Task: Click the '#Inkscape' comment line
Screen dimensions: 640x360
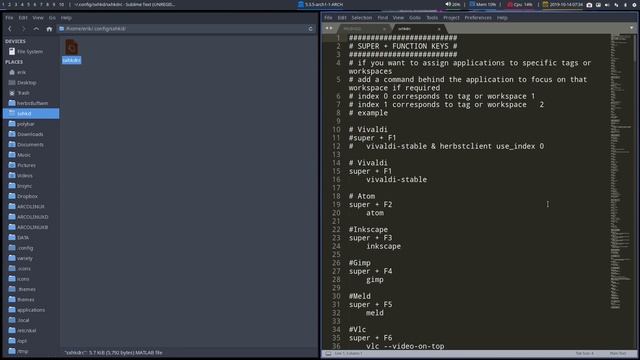Action: 368,230
